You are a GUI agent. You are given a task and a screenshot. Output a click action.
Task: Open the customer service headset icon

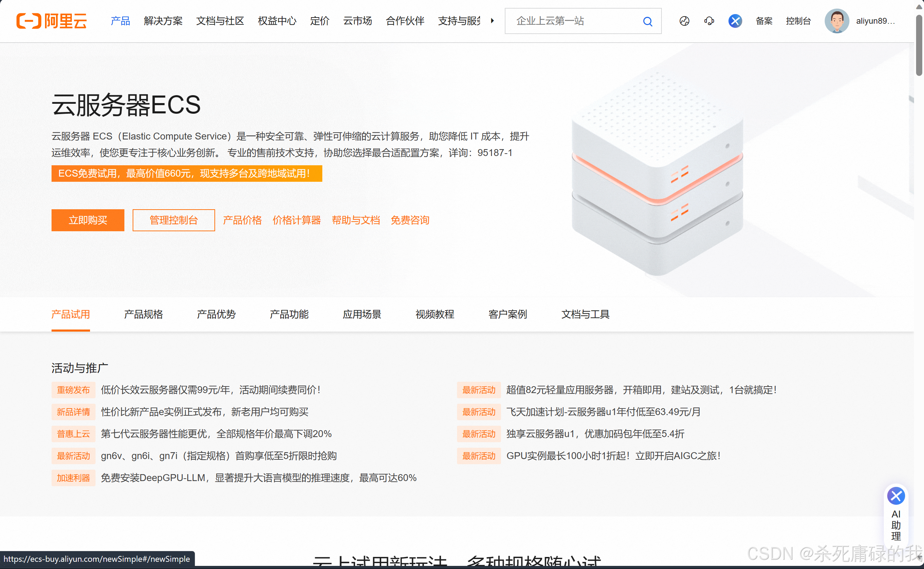coord(709,21)
